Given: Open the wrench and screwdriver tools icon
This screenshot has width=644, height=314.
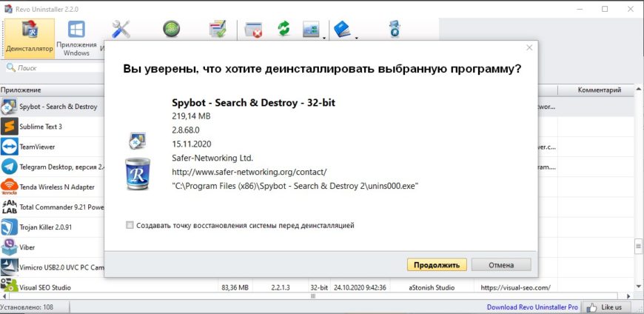Looking at the screenshot, I should click(121, 30).
